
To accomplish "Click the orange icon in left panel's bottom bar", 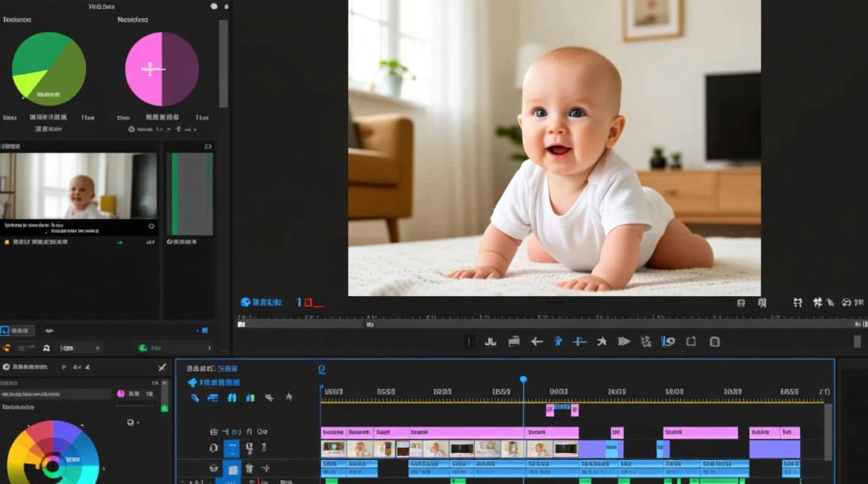I will tap(6, 348).
